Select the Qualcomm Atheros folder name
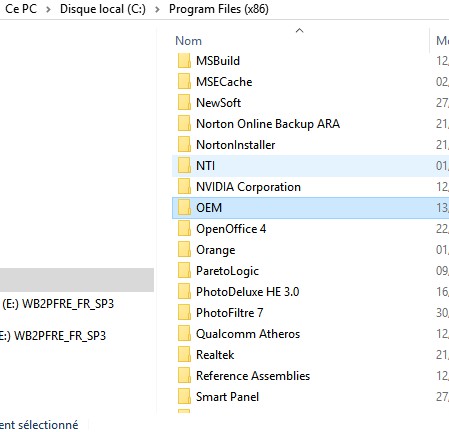The height and width of the screenshot is (432, 449). (x=248, y=334)
